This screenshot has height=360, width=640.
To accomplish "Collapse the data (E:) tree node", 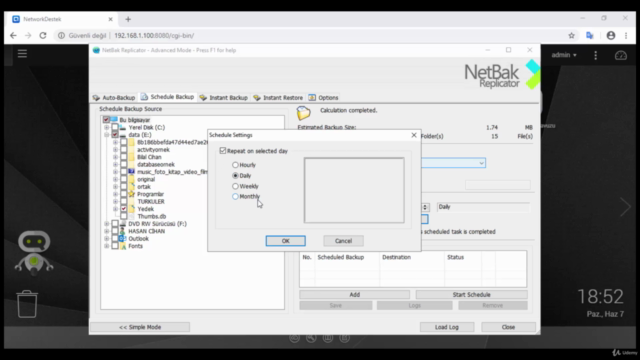I will coord(107,135).
